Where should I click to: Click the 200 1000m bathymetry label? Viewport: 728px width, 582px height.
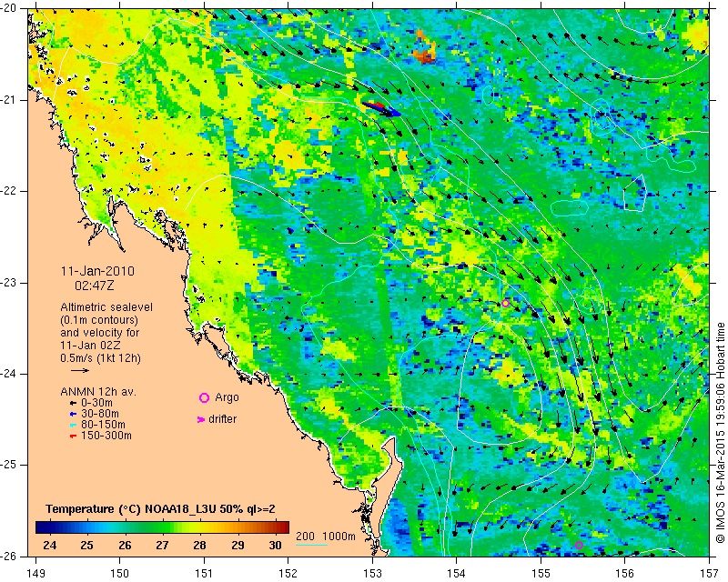tap(326, 536)
